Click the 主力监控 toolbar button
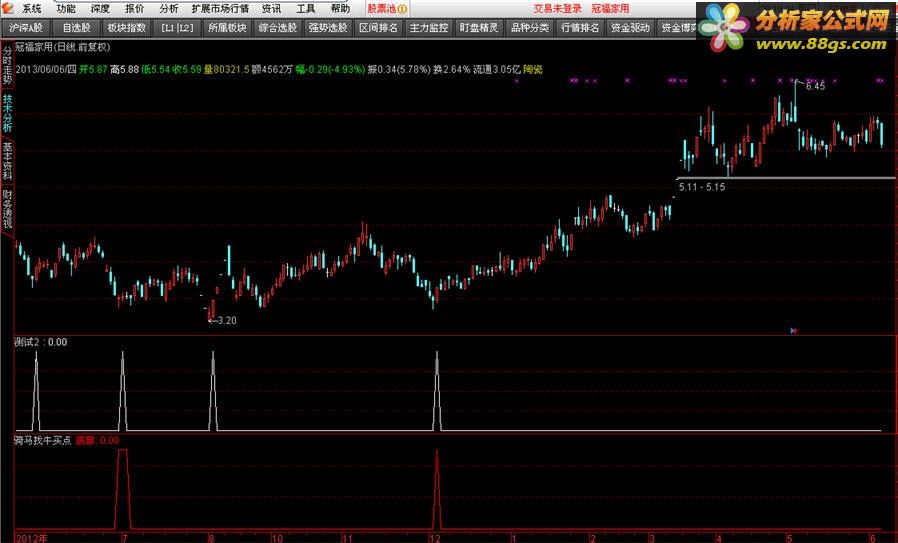 [x=429, y=27]
